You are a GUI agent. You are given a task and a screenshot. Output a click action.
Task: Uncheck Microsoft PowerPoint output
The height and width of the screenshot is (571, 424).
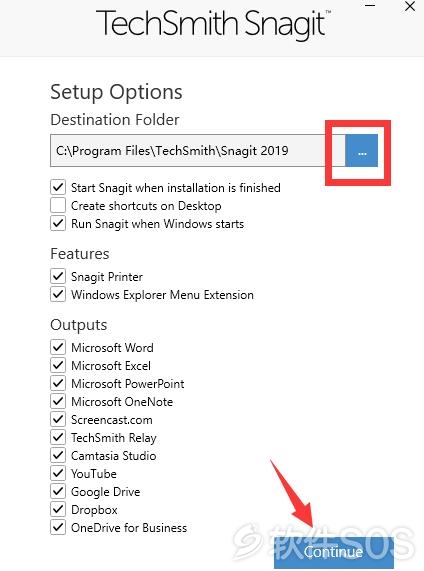tap(58, 383)
